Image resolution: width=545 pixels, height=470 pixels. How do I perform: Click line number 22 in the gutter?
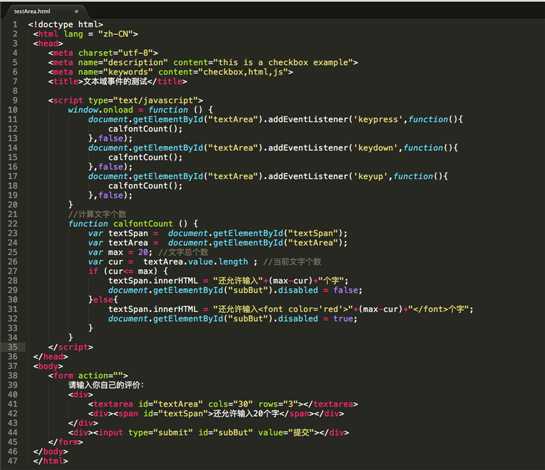point(13,224)
